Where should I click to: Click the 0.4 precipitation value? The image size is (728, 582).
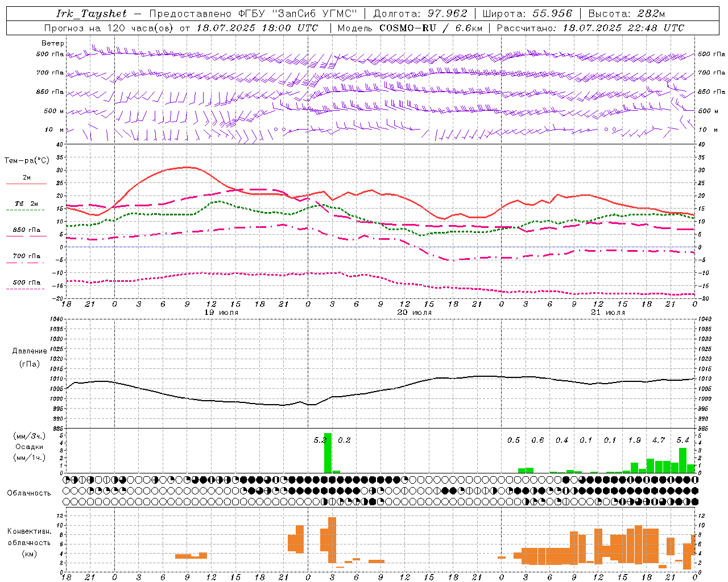pos(562,440)
